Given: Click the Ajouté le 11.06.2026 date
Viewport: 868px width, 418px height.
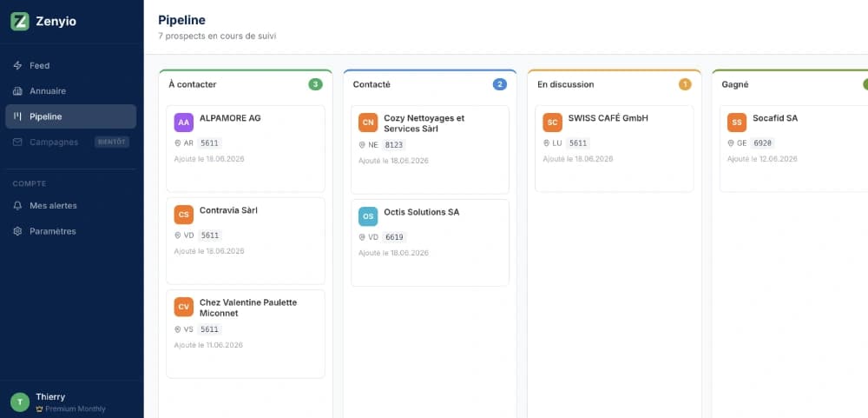Looking at the screenshot, I should point(209,345).
